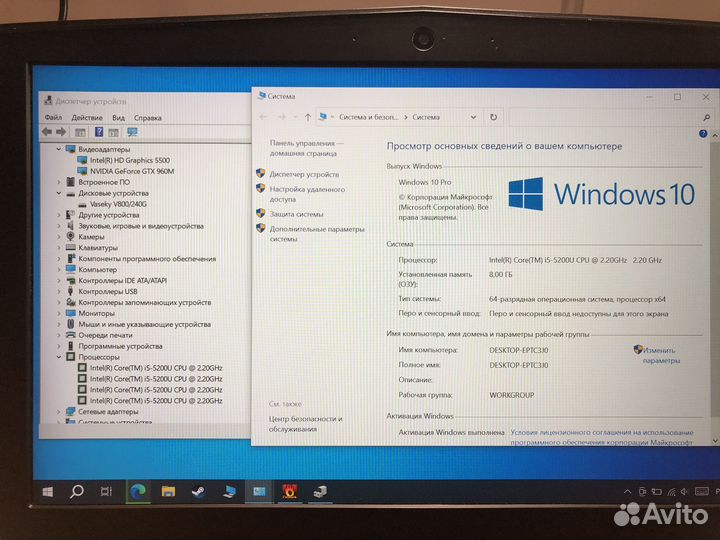
Task: Click the touch keyboard tray icon
Action: (701, 492)
